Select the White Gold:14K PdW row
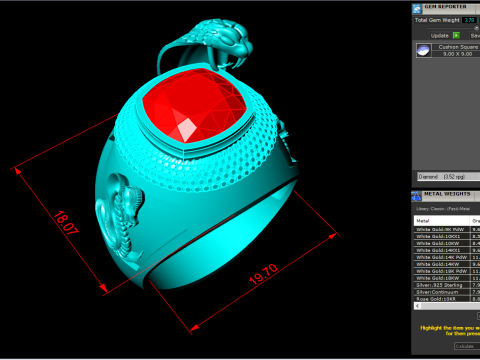The width and height of the screenshot is (480, 360). [447, 257]
